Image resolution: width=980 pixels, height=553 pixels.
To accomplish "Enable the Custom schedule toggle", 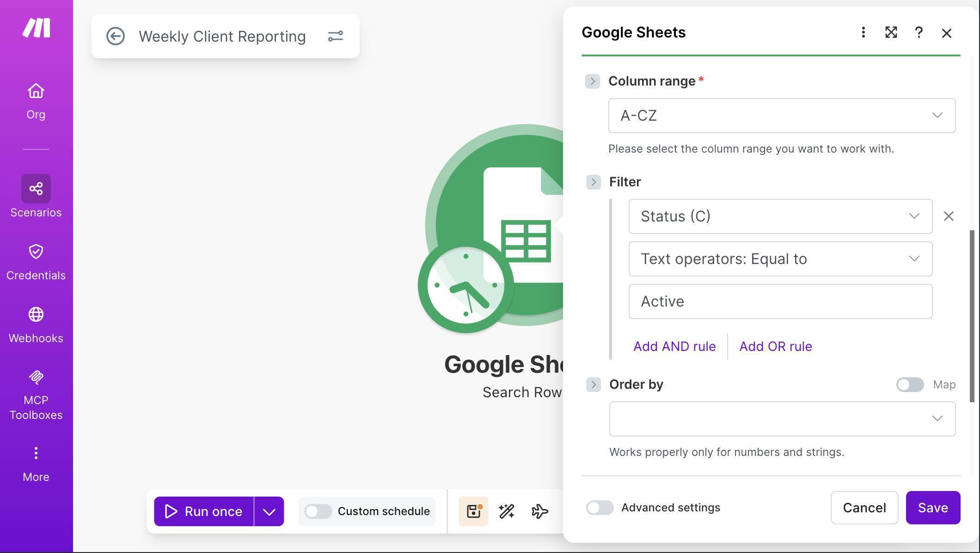I will click(318, 511).
